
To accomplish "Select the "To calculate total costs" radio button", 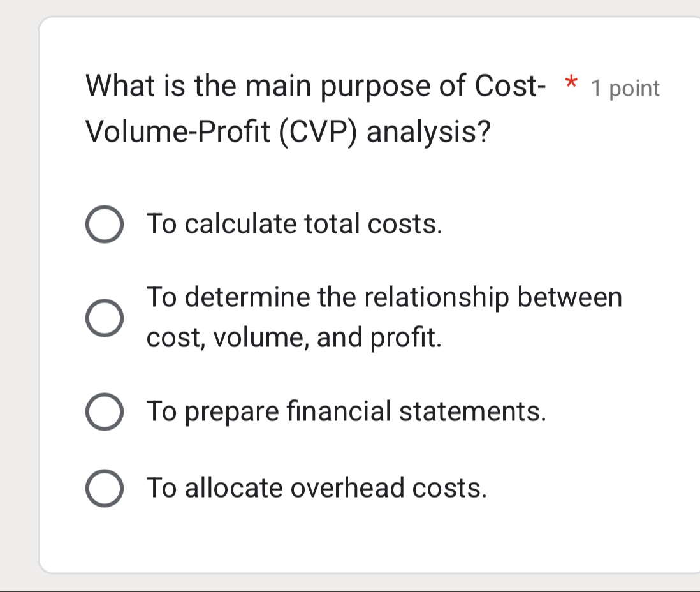I will (x=105, y=225).
